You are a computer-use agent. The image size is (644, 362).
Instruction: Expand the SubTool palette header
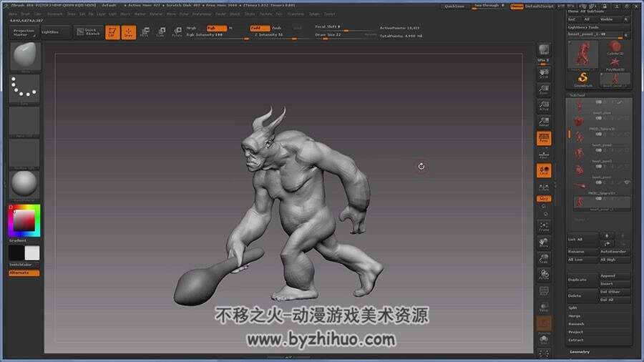577,95
